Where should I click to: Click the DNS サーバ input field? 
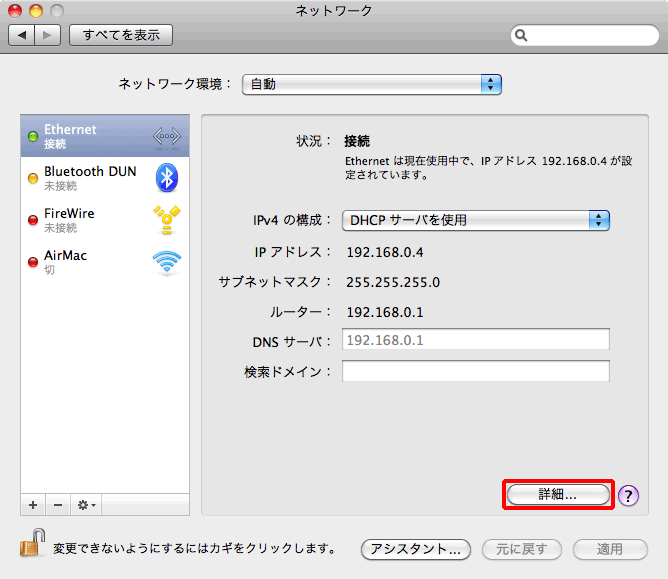(475, 340)
